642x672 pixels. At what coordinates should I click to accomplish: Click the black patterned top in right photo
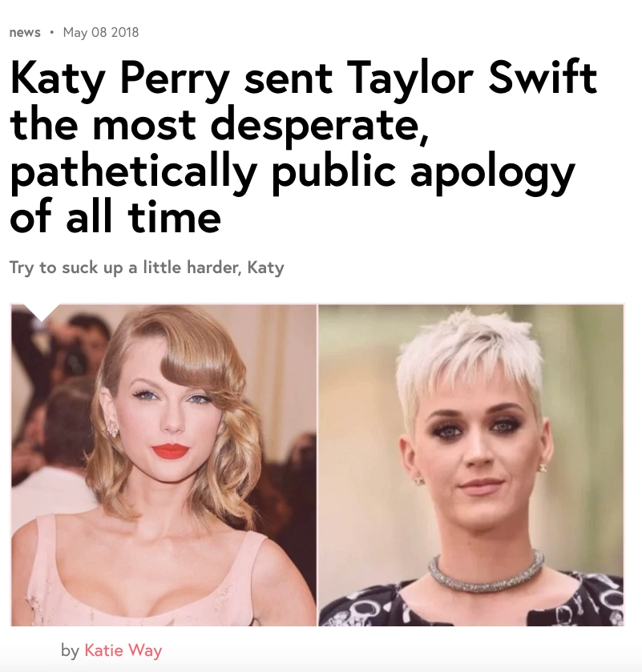[472, 602]
